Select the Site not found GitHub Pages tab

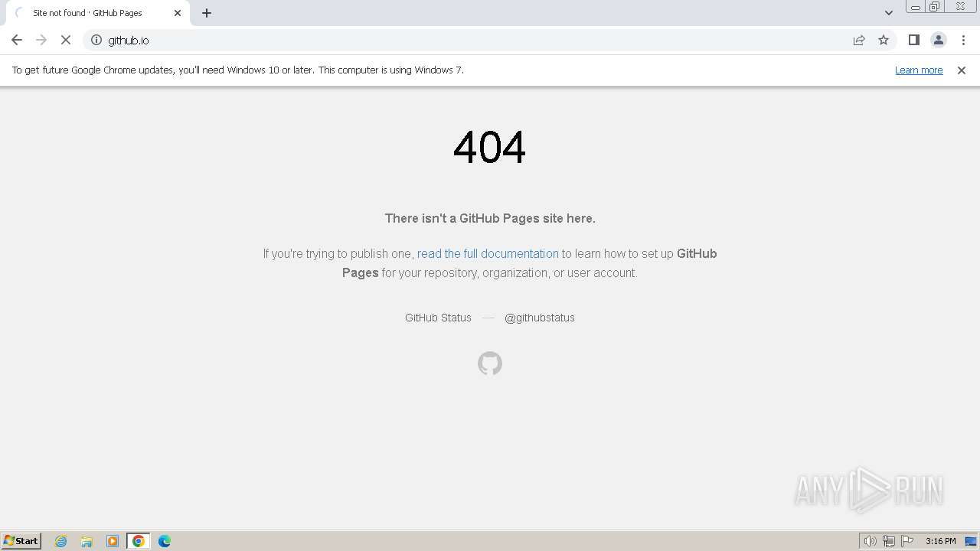pos(96,13)
